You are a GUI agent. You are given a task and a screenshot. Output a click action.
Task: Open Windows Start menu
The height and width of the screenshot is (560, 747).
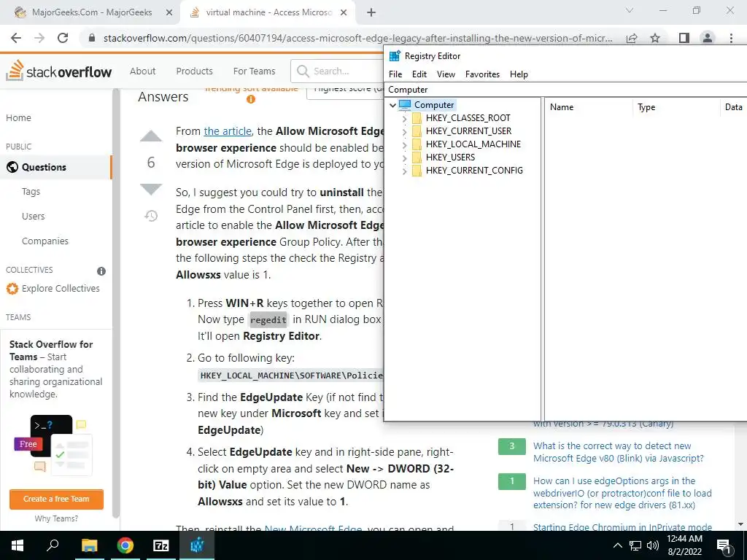[x=18, y=545]
